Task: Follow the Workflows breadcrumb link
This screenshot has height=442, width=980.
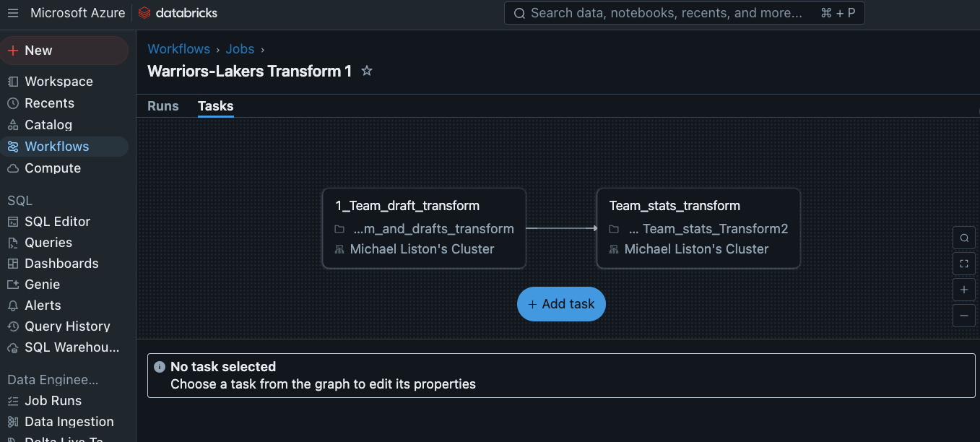Action: point(179,49)
